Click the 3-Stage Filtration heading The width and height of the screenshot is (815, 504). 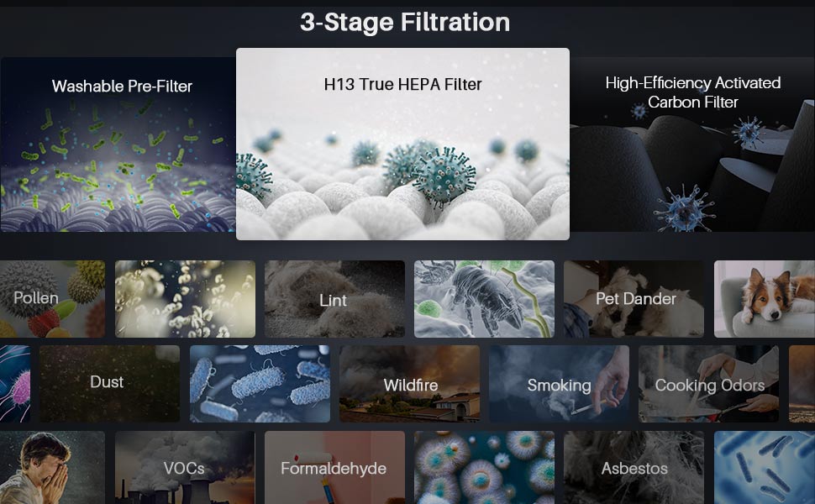click(x=405, y=23)
